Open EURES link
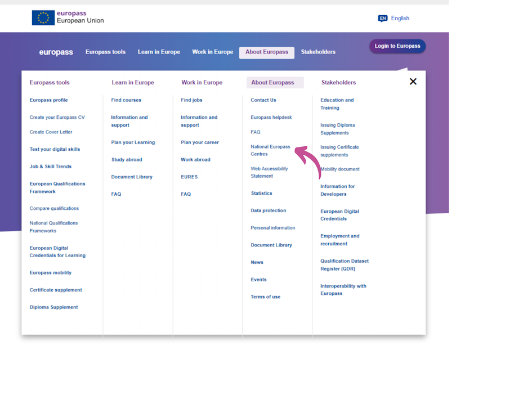Screen dimensions: 532x399 point(189,177)
